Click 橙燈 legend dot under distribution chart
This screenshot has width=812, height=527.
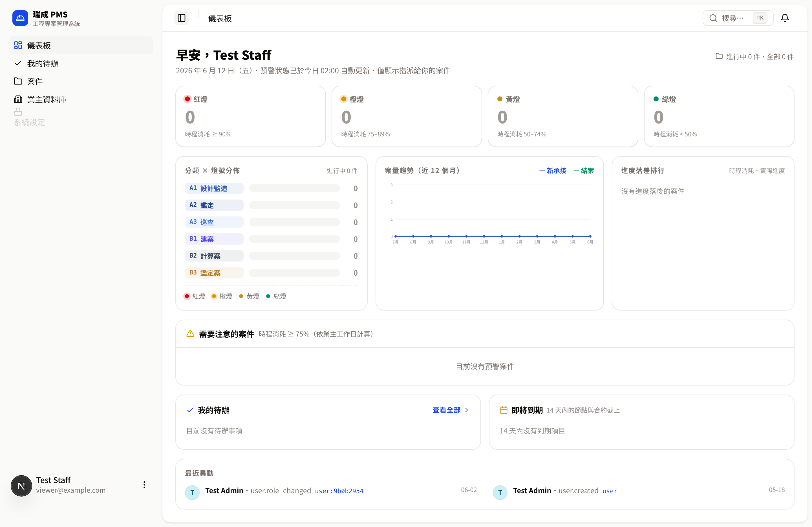(214, 296)
